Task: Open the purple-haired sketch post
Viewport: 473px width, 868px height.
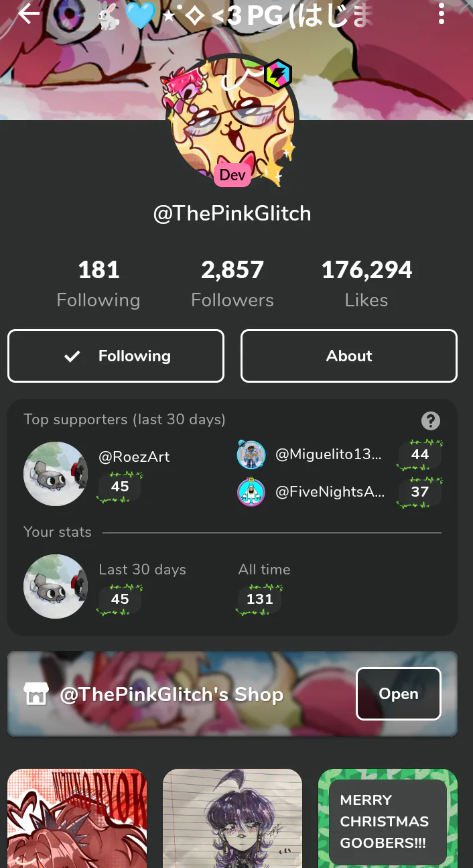Action: (232, 818)
